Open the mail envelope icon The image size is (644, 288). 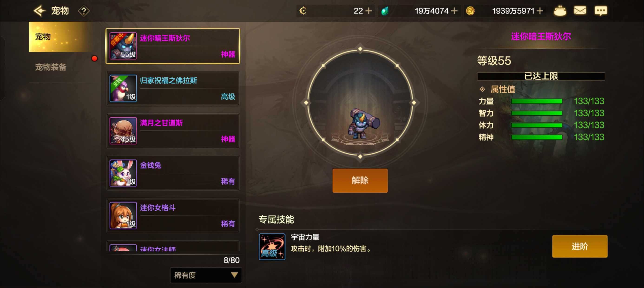tap(580, 11)
